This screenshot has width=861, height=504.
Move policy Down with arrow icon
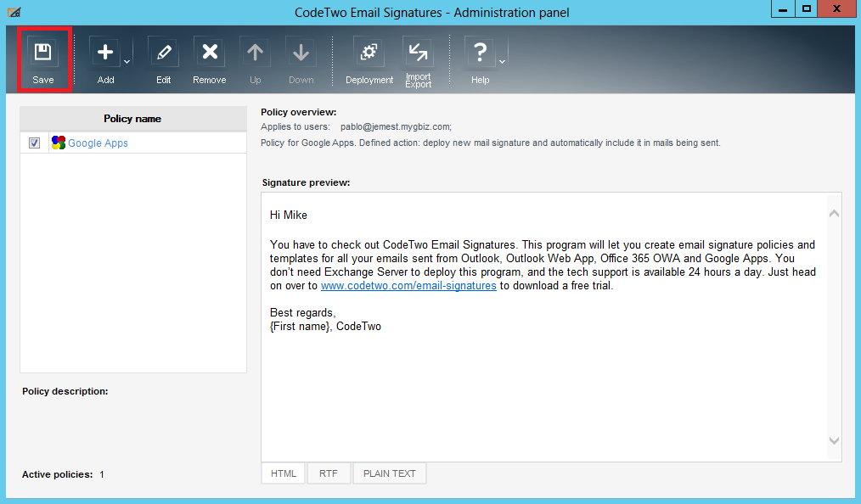point(301,53)
